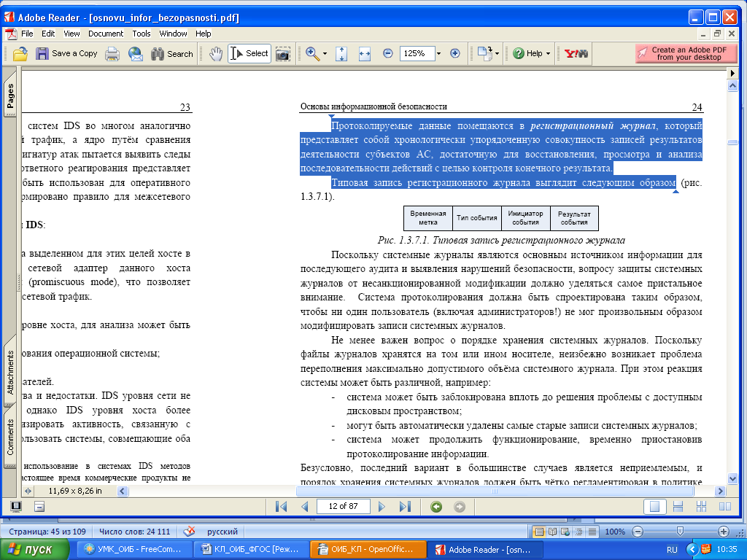Open the Document menu
The width and height of the screenshot is (747, 560).
106,34
